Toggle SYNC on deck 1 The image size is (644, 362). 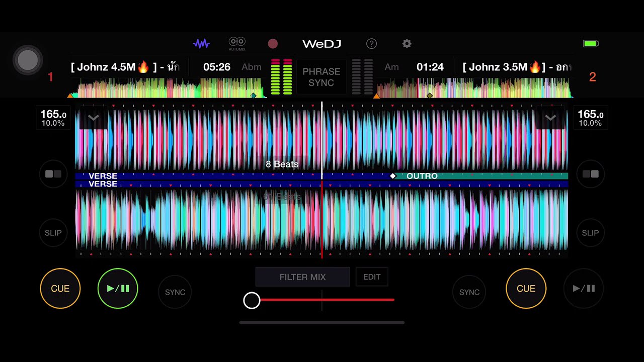pyautogui.click(x=175, y=292)
